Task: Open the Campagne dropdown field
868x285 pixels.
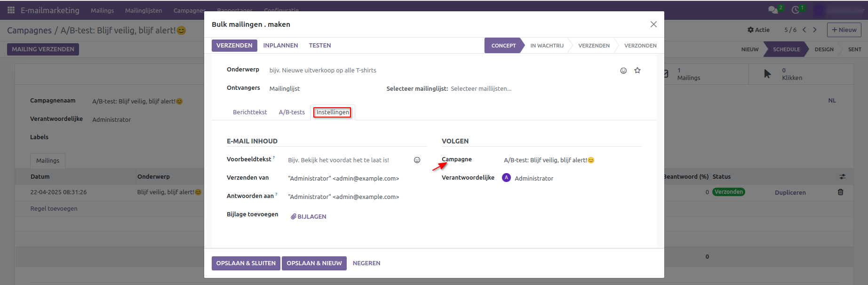Action: [x=573, y=160]
